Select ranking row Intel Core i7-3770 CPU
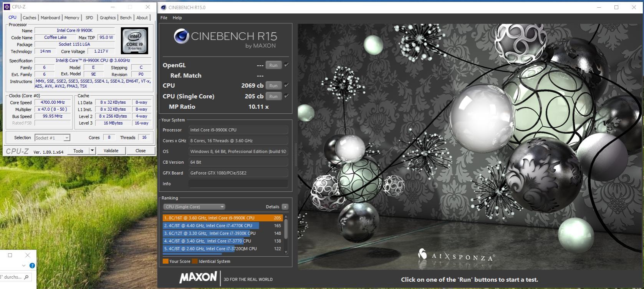 tap(223, 241)
